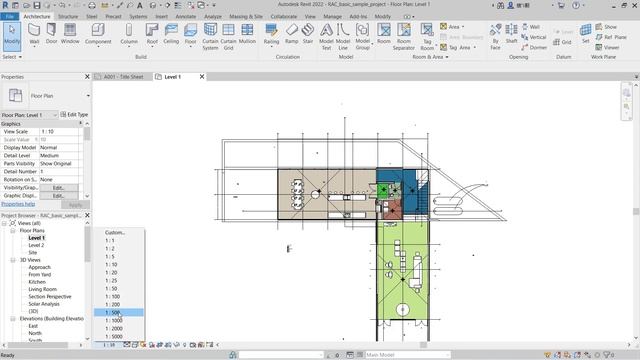640x360 pixels.
Task: Choose the Opening By Face tool
Action: (x=495, y=37)
